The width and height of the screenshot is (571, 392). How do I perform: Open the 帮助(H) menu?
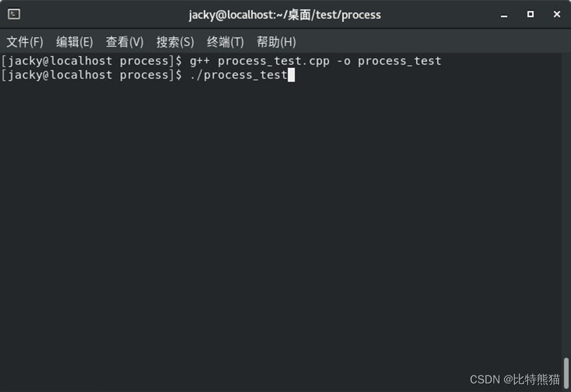pos(276,42)
